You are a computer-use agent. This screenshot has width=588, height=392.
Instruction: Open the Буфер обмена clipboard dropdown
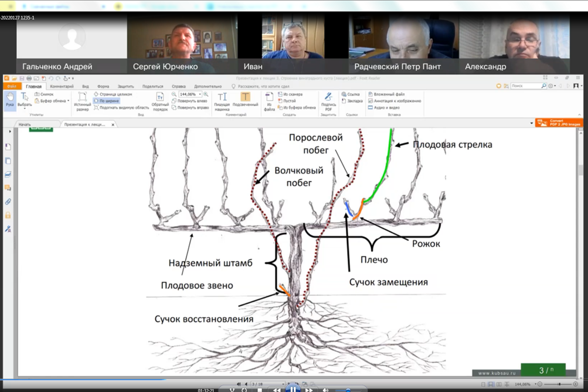point(52,101)
